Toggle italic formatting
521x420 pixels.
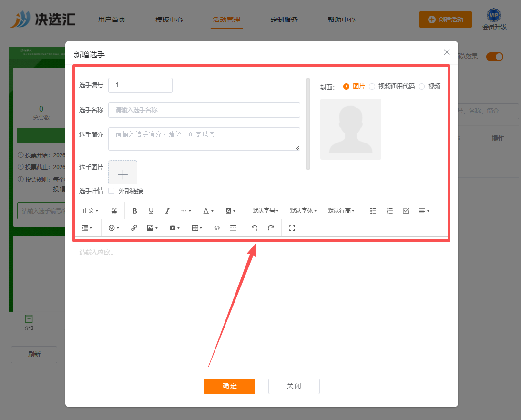pyautogui.click(x=167, y=211)
